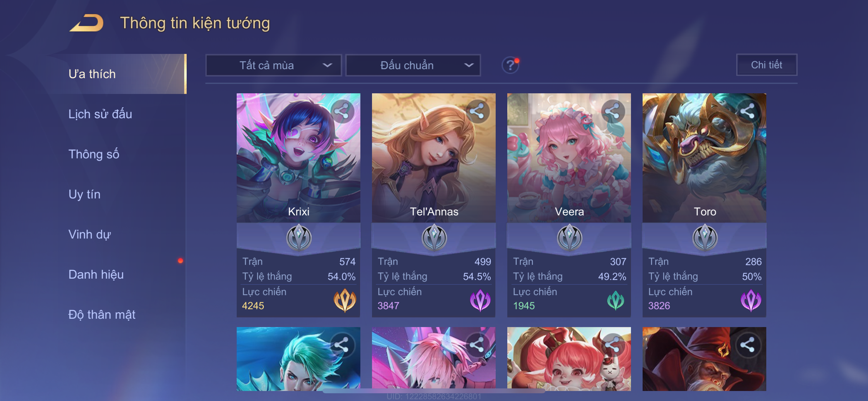This screenshot has height=401, width=868.
Task: Open the Thông số tab
Action: [x=94, y=154]
